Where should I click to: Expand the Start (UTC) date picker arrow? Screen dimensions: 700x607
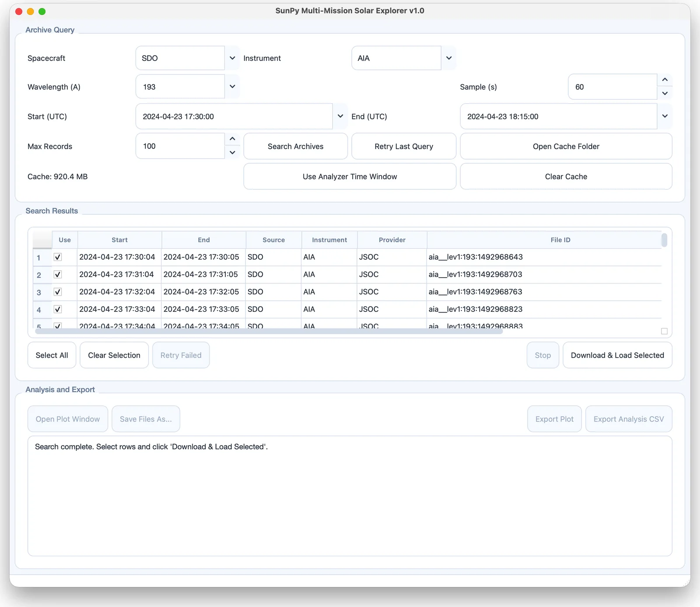[x=340, y=116]
